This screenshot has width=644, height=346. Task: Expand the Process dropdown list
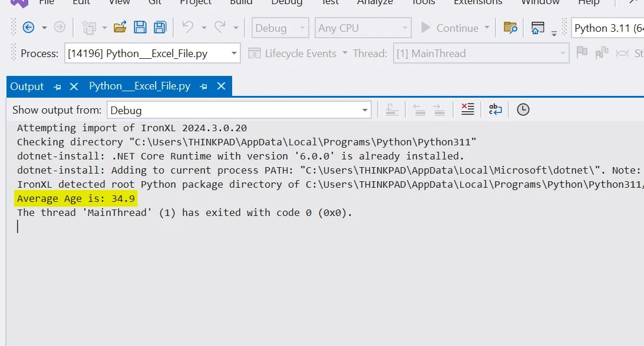235,54
